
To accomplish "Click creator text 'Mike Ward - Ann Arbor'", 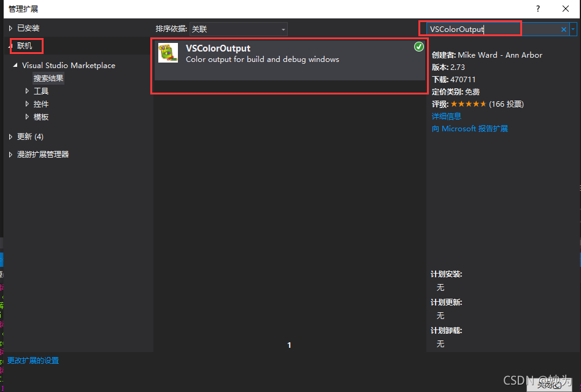I will point(500,55).
